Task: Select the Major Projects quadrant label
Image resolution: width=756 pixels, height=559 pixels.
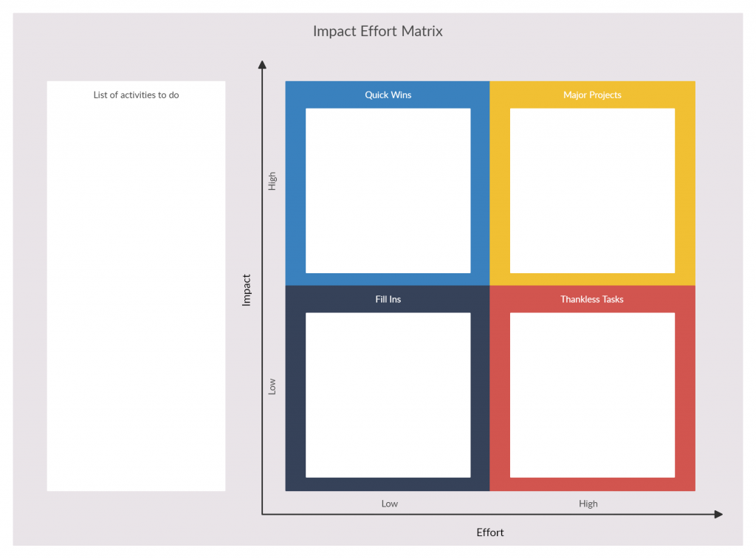Action: [x=592, y=95]
